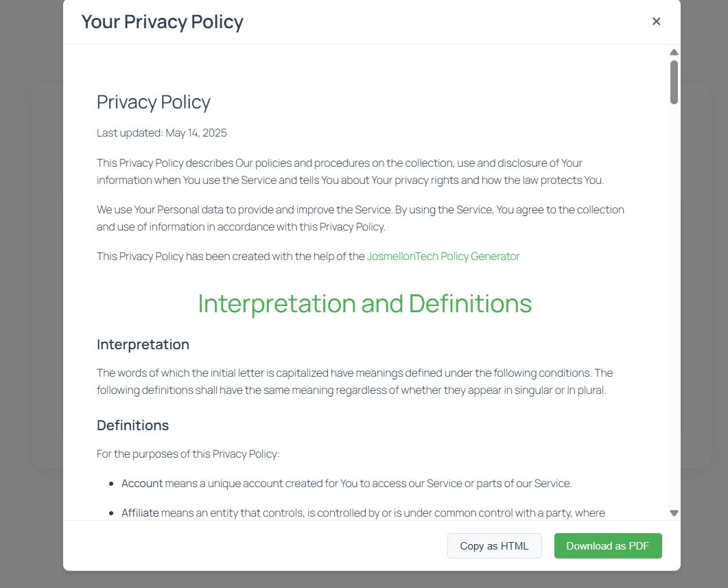Click the policy scrollbar thumb
This screenshot has height=588, width=728.
pos(674,82)
